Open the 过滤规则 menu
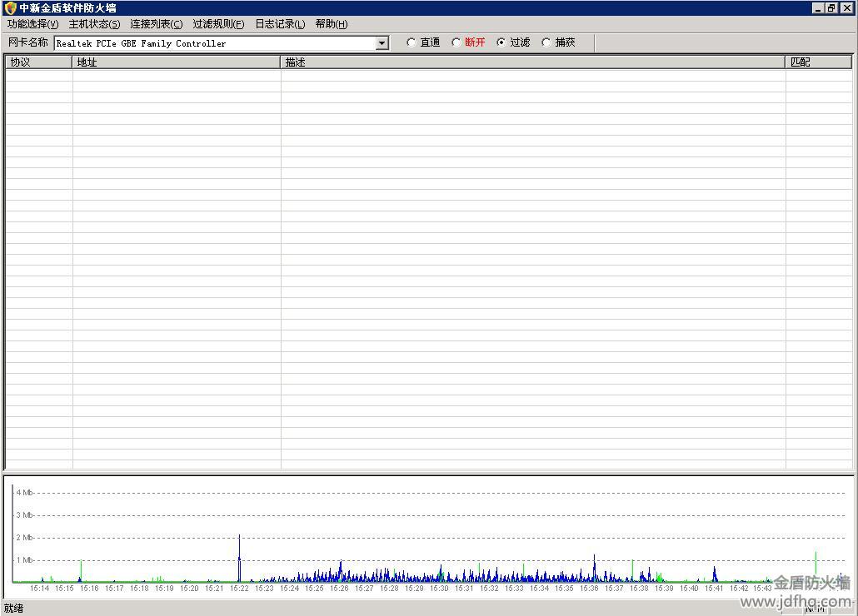Image resolution: width=858 pixels, height=616 pixels. coord(218,24)
